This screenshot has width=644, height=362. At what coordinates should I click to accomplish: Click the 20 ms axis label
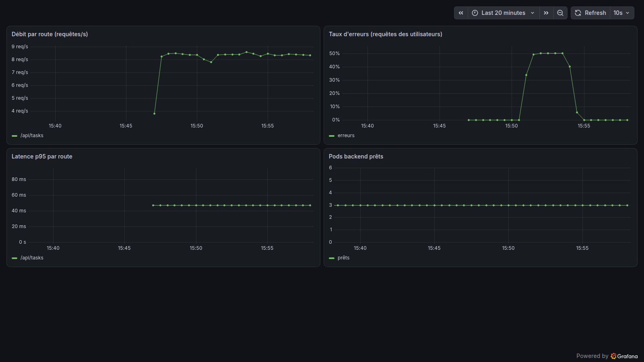pyautogui.click(x=19, y=226)
